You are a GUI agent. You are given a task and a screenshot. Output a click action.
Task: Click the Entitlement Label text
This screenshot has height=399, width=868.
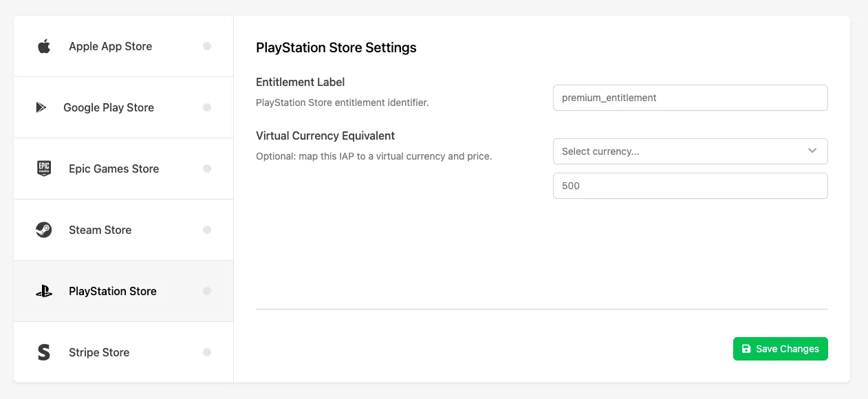(301, 82)
